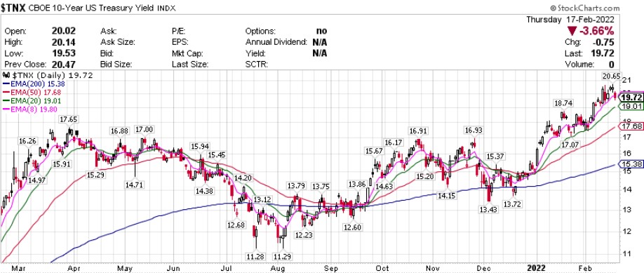This screenshot has height=273, width=644.
Task: Click the -3.66% percent change value
Action: pyautogui.click(x=597, y=31)
